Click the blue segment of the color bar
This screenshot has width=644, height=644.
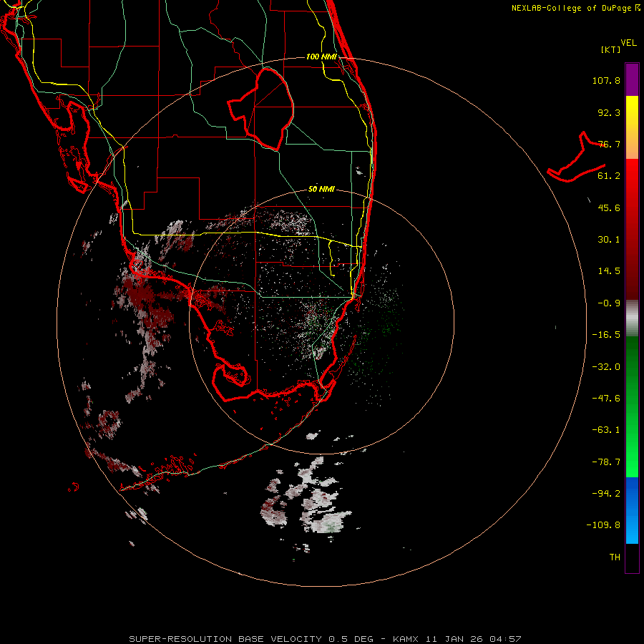tap(632, 510)
